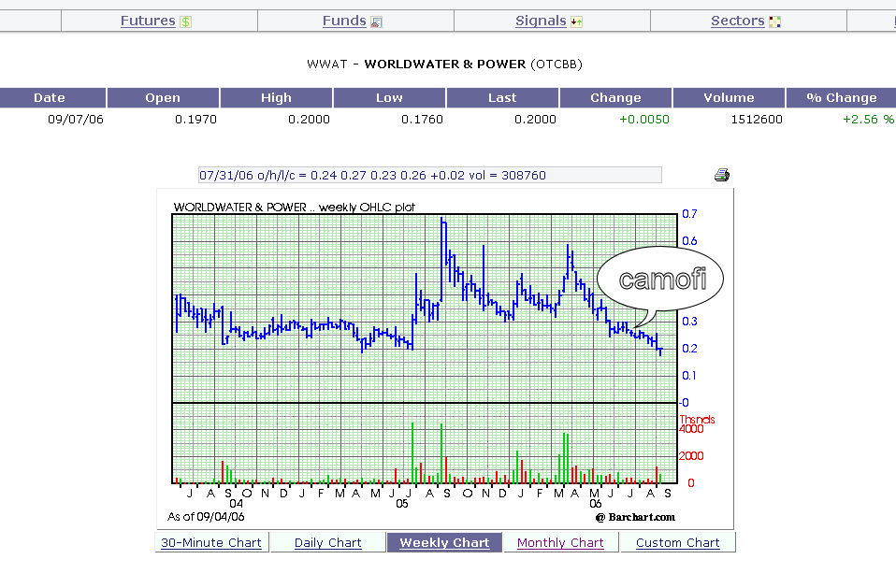Print the chart using the printer icon

coord(721,175)
